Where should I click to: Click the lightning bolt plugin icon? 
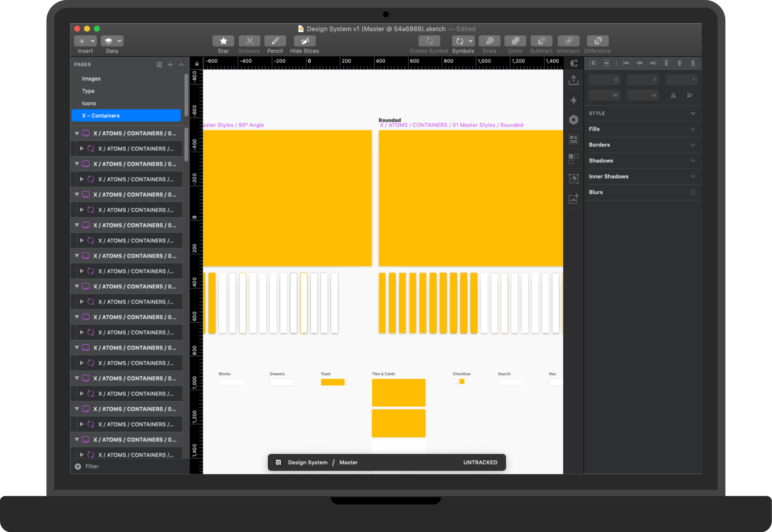point(573,100)
